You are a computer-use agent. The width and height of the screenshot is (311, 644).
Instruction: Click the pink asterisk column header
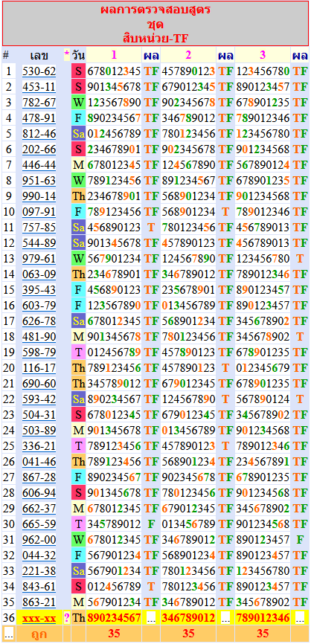[66, 54]
